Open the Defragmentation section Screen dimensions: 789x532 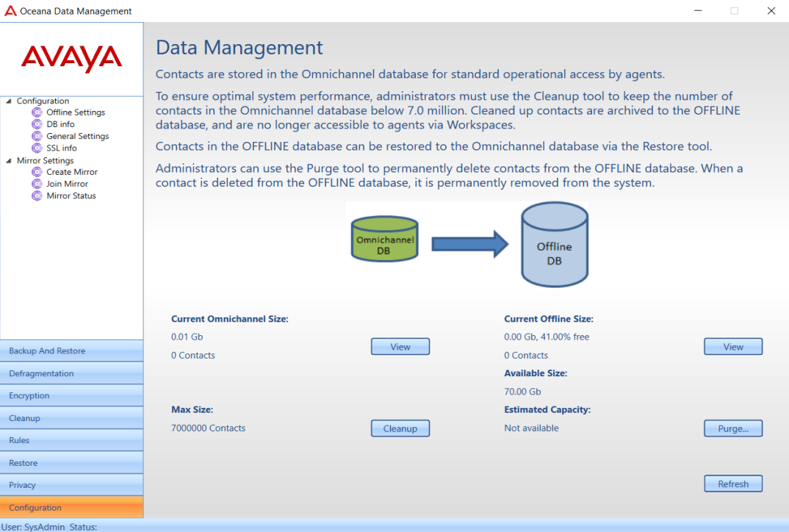pos(71,373)
